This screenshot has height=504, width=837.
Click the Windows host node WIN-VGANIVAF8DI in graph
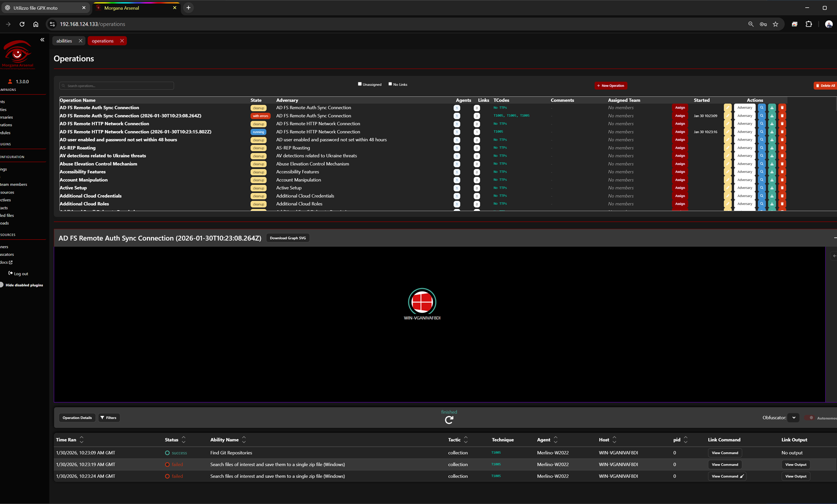pos(422,302)
